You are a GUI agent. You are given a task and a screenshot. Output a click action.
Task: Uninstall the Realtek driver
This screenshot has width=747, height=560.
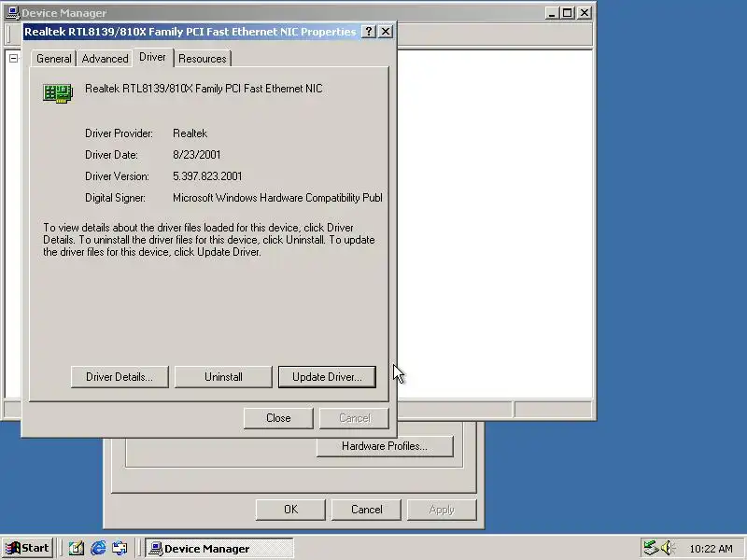(223, 377)
